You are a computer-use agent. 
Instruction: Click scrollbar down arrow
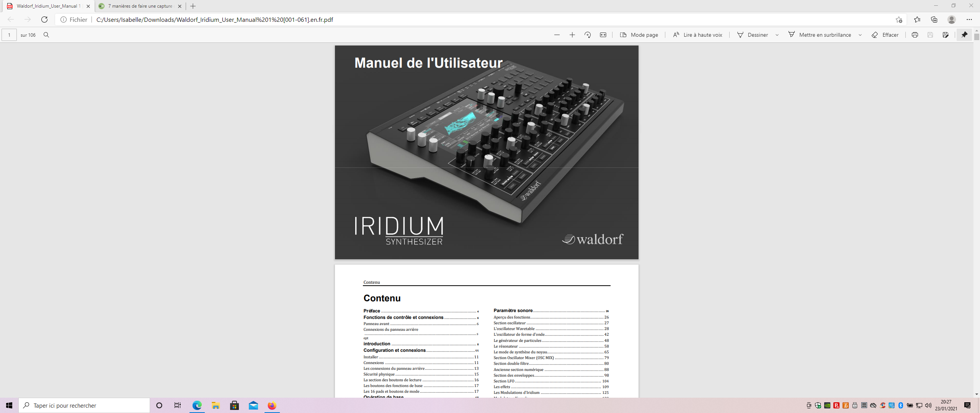pyautogui.click(x=977, y=394)
